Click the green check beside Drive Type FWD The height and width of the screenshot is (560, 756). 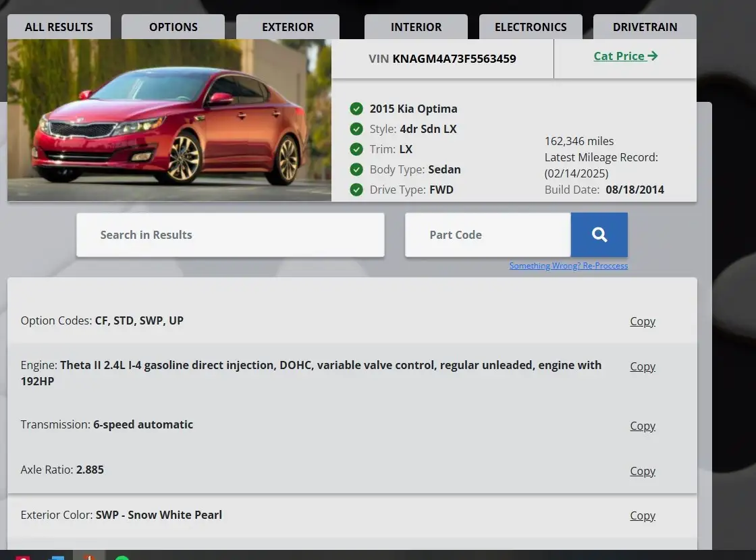356,190
